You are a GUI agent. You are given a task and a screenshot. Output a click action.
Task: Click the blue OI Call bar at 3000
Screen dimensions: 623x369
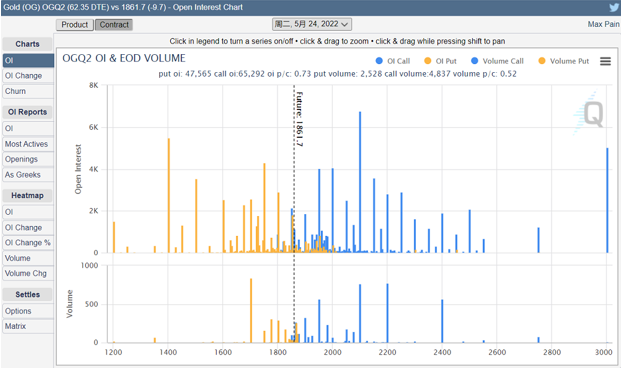(607, 201)
